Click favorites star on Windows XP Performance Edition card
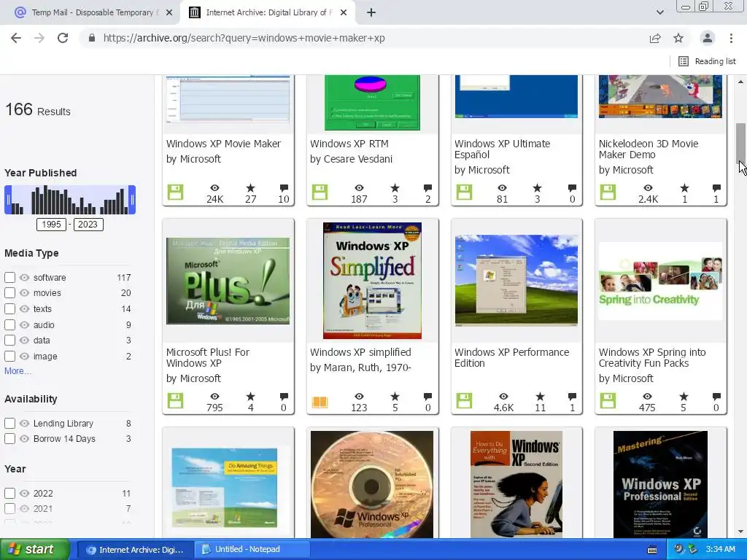Screen dimensions: 747x560 tap(540, 397)
